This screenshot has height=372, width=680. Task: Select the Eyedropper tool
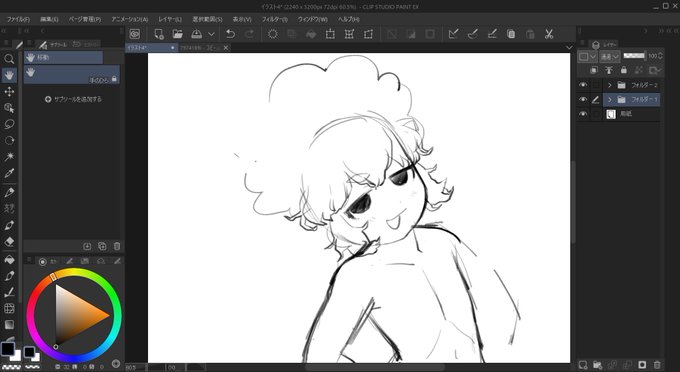tap(9, 173)
